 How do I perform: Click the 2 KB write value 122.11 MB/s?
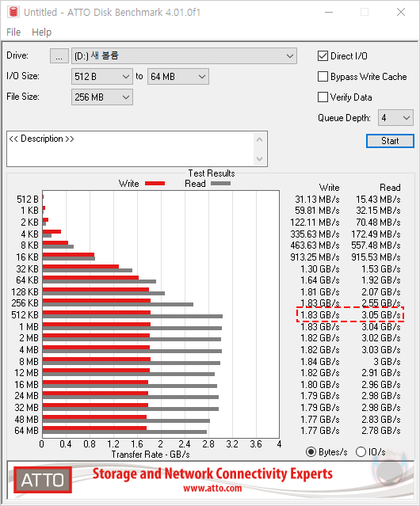click(x=315, y=223)
